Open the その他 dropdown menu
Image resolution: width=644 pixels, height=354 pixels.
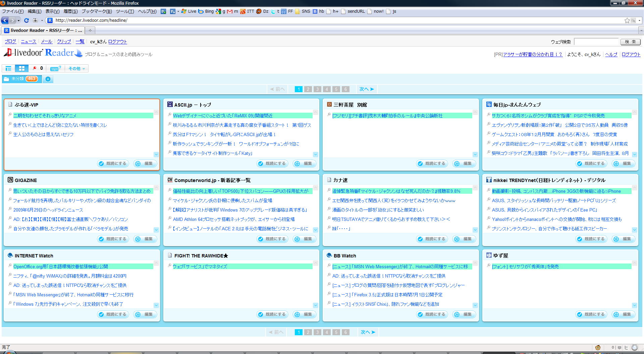pos(76,68)
